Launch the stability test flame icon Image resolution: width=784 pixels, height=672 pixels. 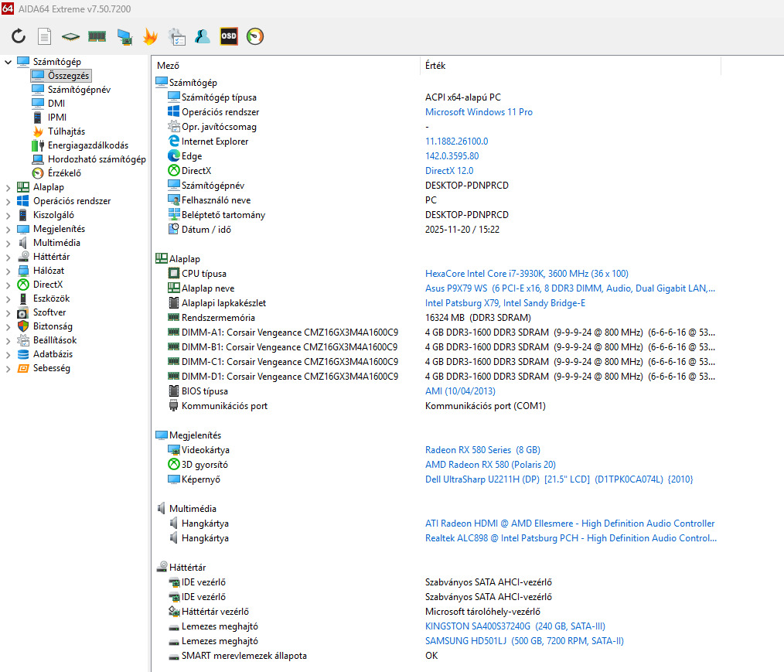click(x=150, y=36)
